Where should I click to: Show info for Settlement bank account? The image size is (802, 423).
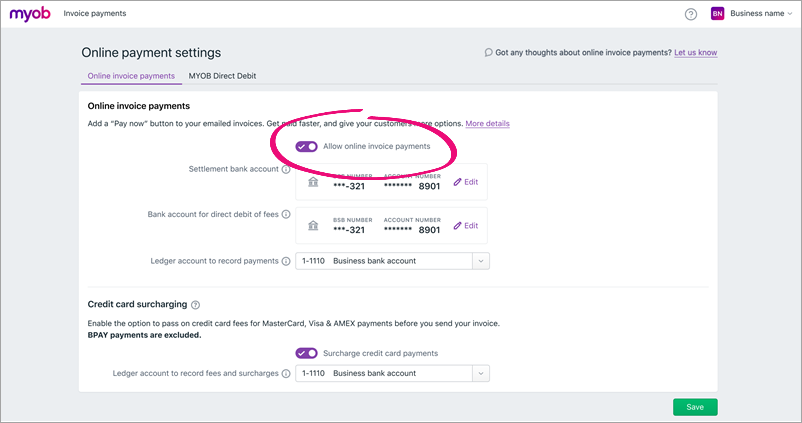pyautogui.click(x=286, y=169)
